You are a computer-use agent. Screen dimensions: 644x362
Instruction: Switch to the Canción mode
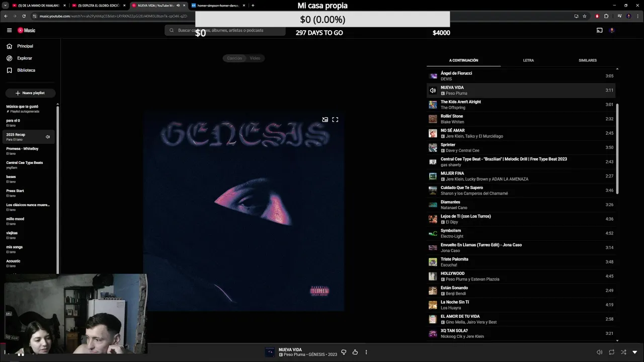234,58
